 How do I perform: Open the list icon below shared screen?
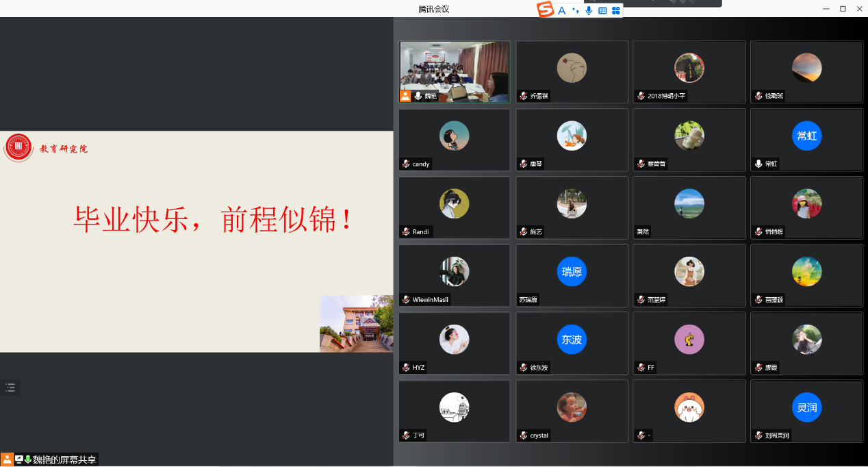(10, 388)
